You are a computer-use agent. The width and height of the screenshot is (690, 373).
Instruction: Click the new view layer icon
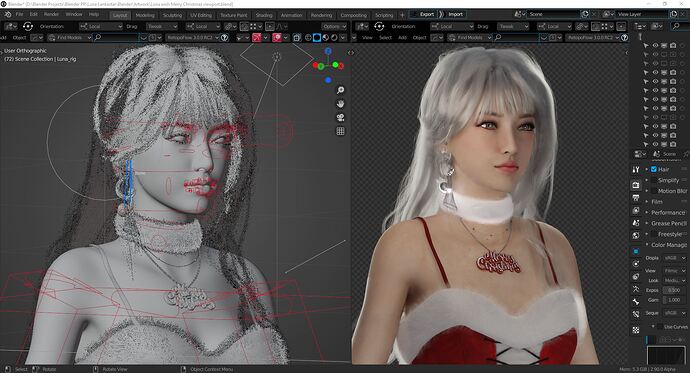(674, 14)
